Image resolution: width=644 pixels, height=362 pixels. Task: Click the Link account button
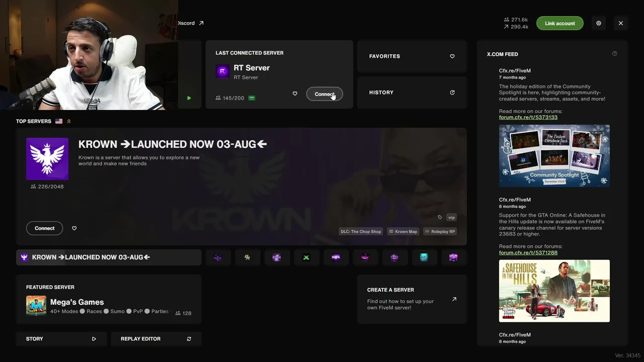[559, 23]
